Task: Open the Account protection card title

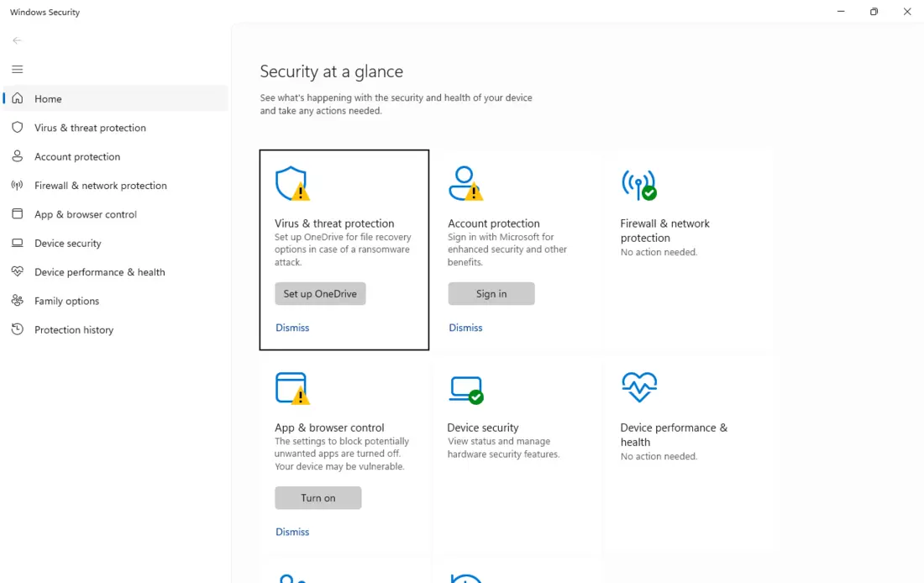Action: [494, 223]
